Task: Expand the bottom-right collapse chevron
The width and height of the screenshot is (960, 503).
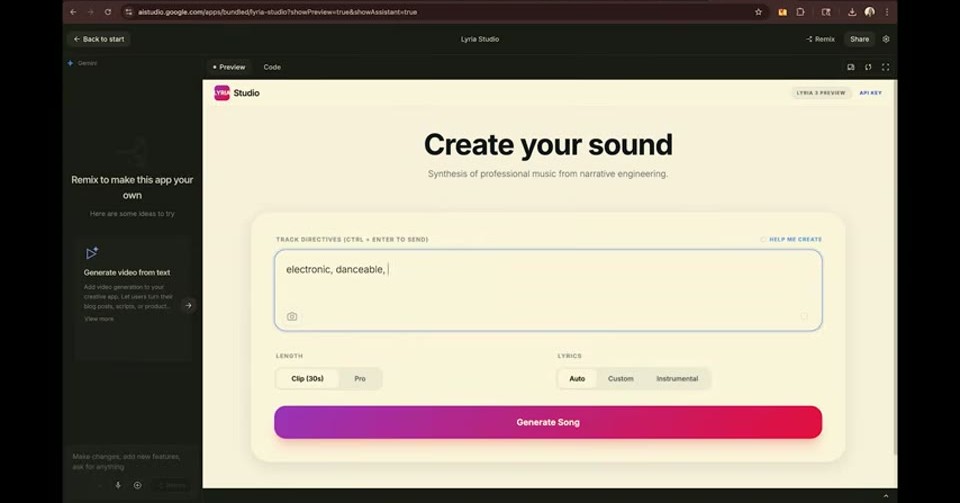Action: [885, 496]
